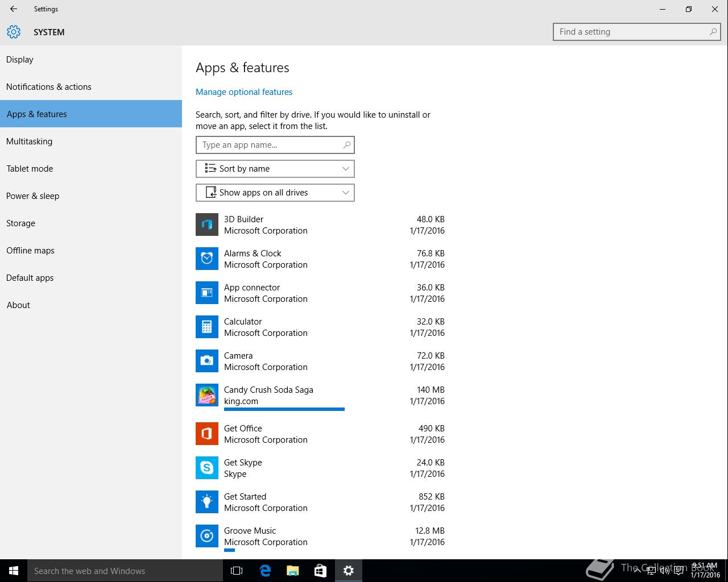Click the 48.0 KB size value
The image size is (728, 582).
431,219
